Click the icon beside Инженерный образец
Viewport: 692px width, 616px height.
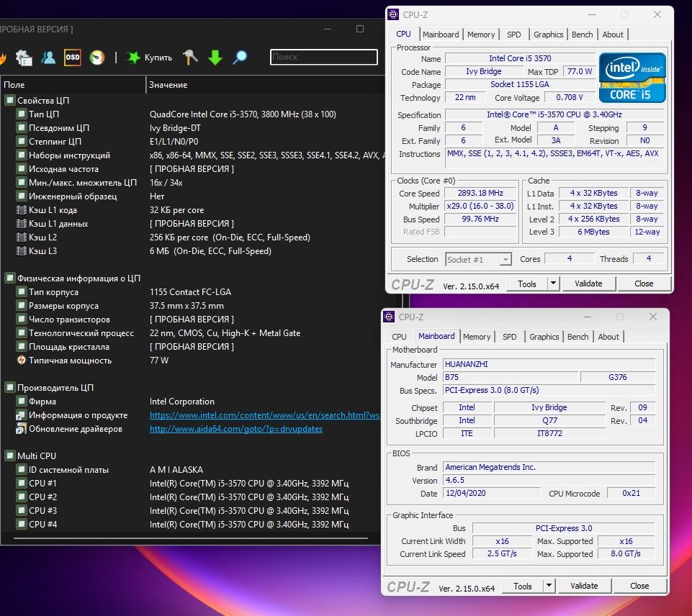[x=21, y=196]
